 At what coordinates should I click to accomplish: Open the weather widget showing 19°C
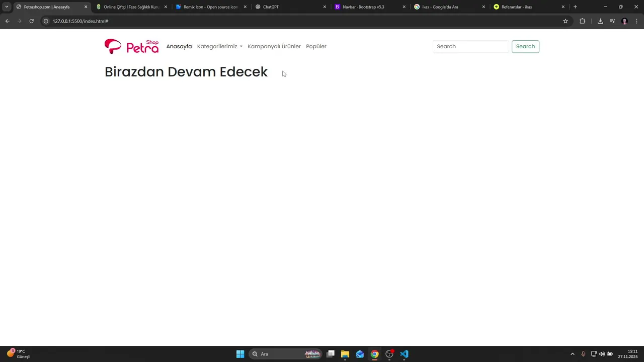19,353
